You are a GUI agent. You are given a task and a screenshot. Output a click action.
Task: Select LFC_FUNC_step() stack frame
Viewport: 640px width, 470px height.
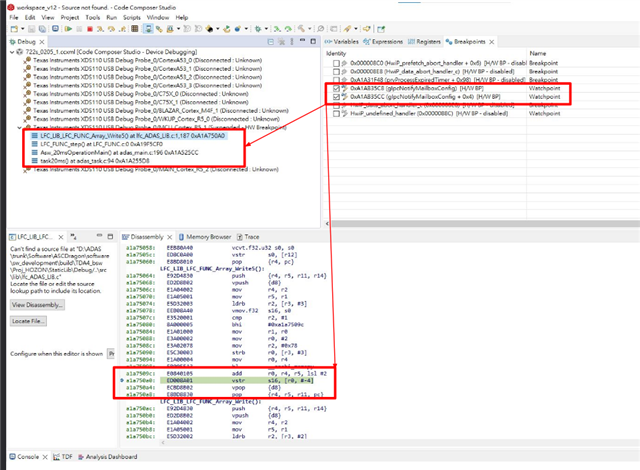98,144
